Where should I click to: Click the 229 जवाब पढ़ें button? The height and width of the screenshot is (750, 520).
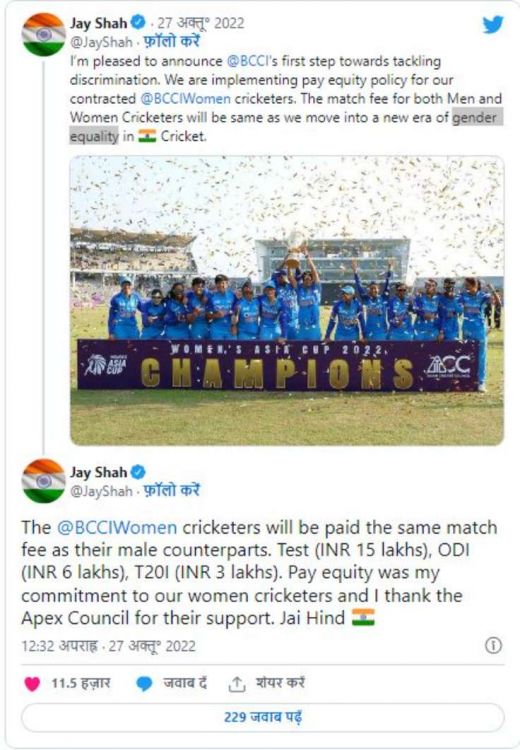point(263,717)
